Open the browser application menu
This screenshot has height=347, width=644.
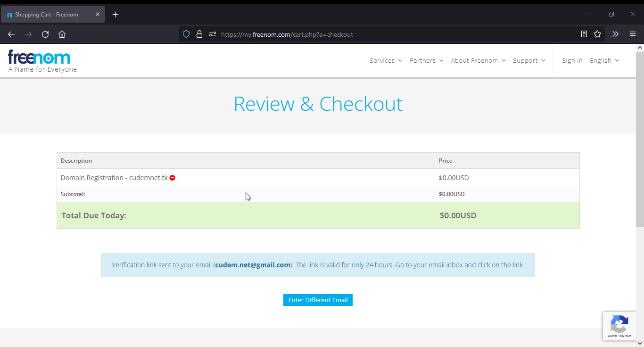click(x=633, y=34)
